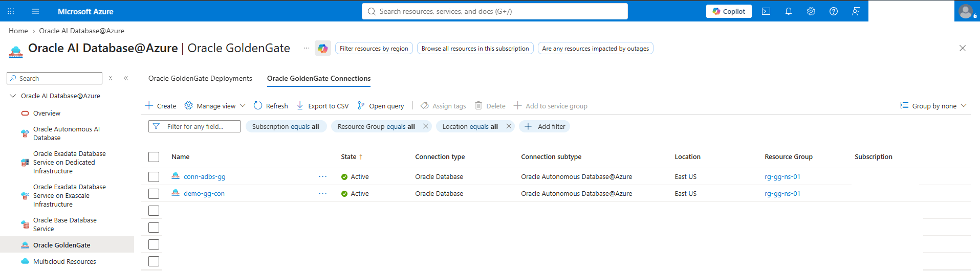Open the conn-adbs-gg connection link
This screenshot has width=980, height=271.
coord(204,177)
